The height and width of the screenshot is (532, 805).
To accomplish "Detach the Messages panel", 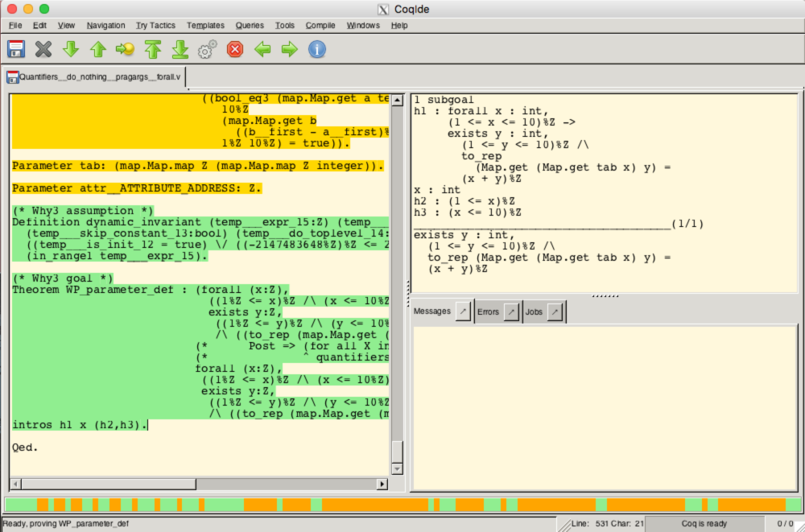I will (464, 312).
